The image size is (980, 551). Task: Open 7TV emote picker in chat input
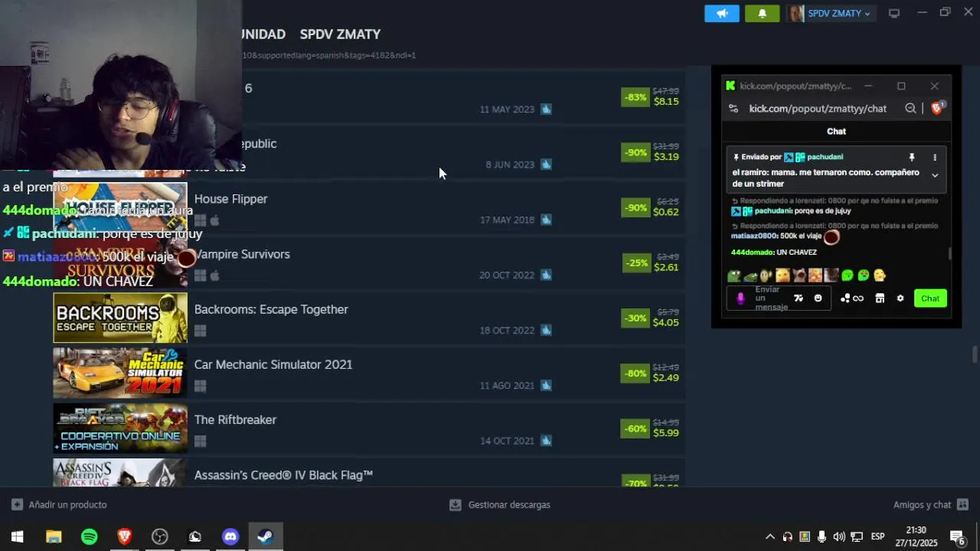coord(799,298)
